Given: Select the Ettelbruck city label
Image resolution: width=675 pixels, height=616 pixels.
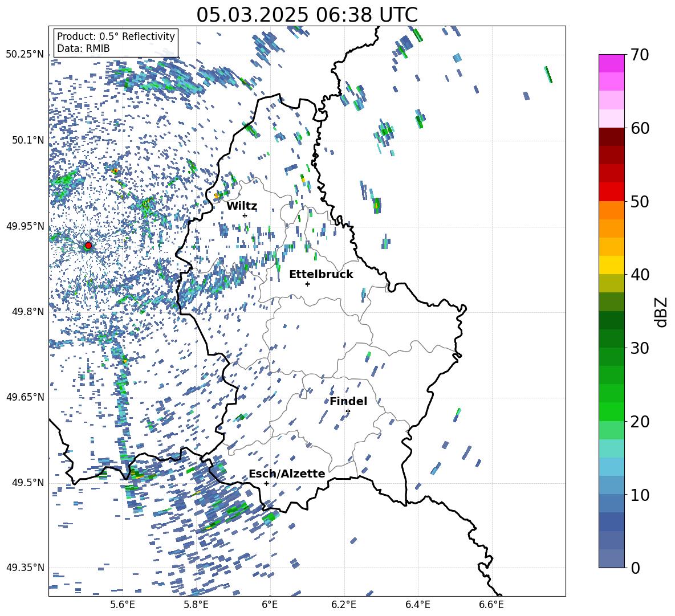Looking at the screenshot, I should coord(321,275).
